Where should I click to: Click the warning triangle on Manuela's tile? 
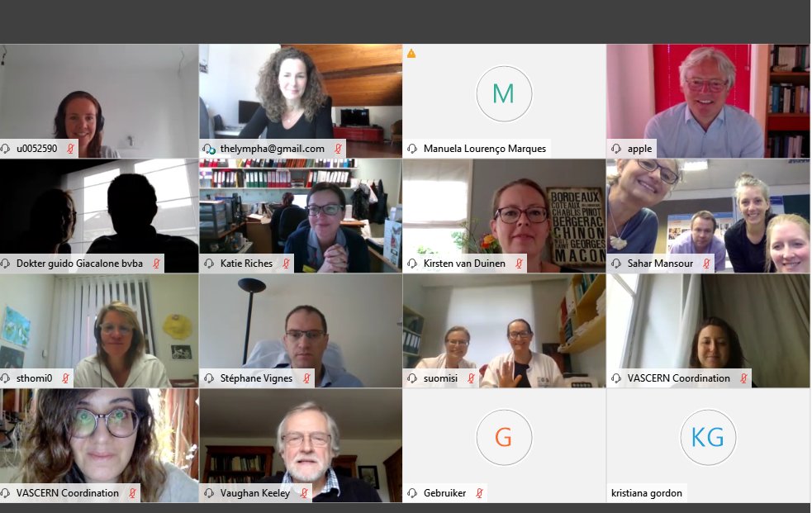(411, 54)
